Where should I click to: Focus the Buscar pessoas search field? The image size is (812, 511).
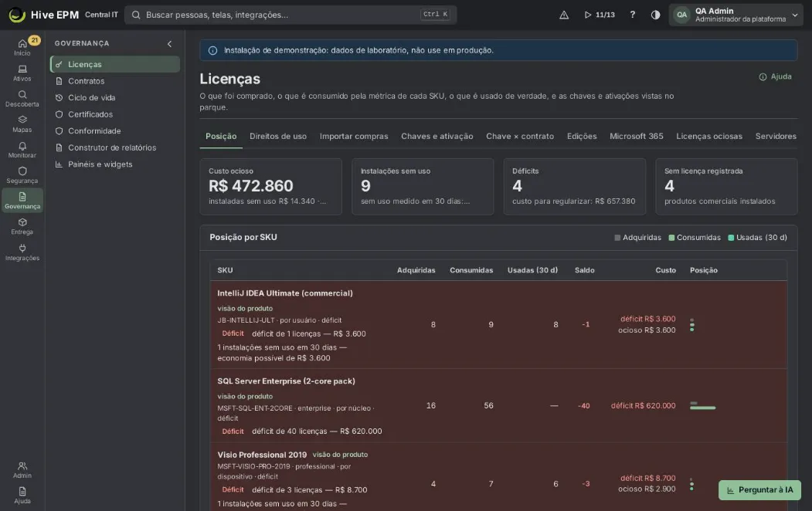[x=291, y=15]
